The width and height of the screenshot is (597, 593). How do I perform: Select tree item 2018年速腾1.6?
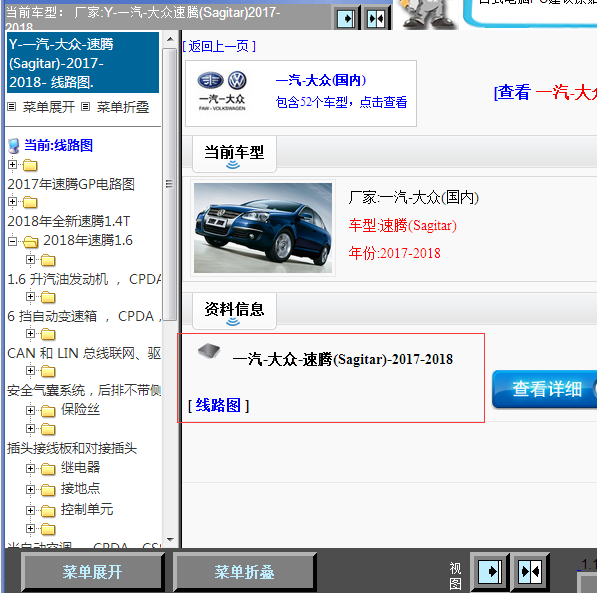point(88,240)
